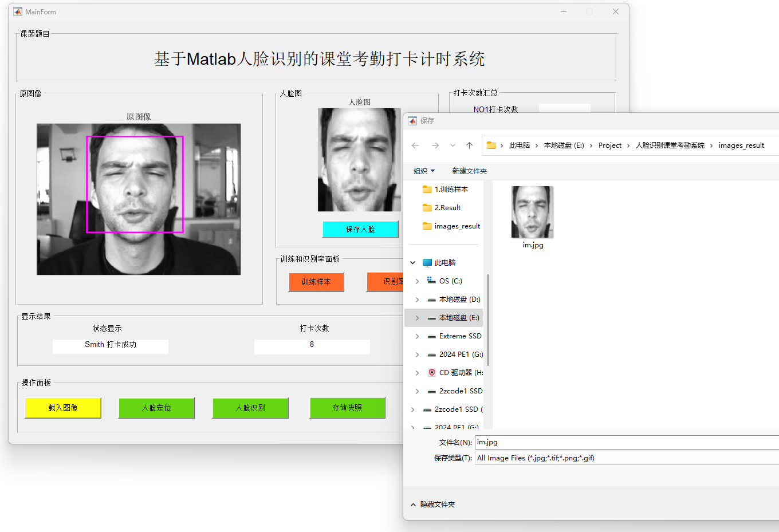Open the 2.Result folder in sidebar
Image resolution: width=779 pixels, height=532 pixels.
pos(447,208)
